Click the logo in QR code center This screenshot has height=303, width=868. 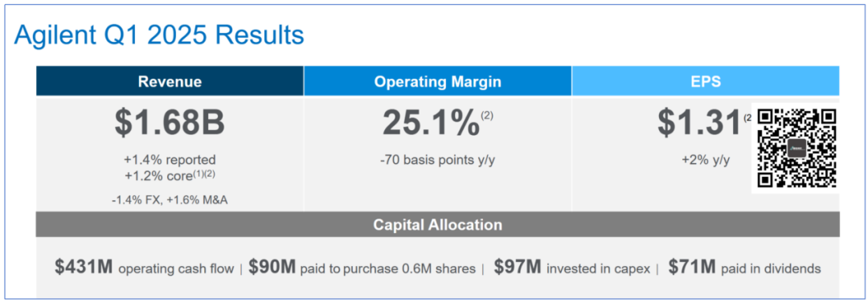click(796, 149)
